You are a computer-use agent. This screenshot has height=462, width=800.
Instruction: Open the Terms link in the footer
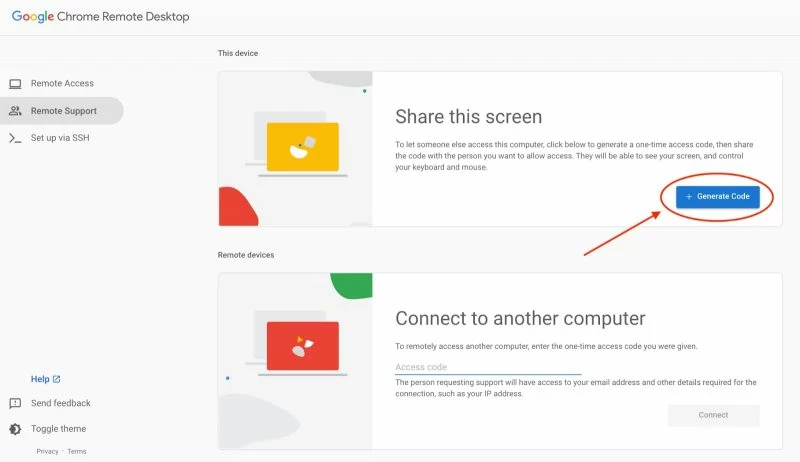(x=77, y=451)
